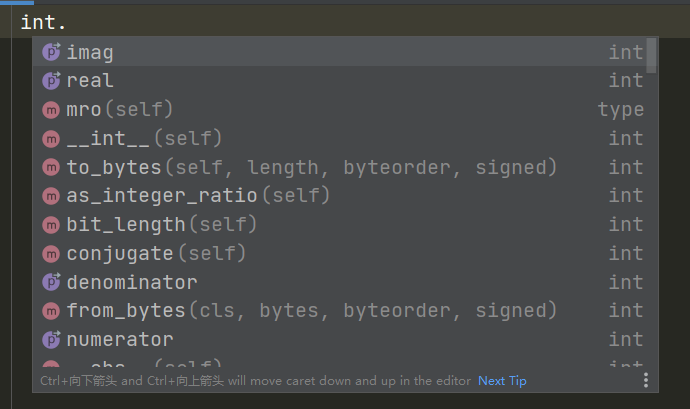Click the property icon next to real

point(51,81)
